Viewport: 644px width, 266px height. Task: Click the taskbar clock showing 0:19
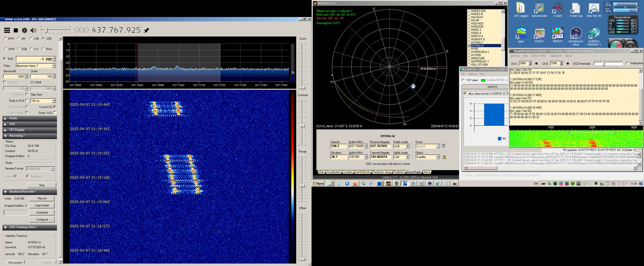pyautogui.click(x=634, y=184)
